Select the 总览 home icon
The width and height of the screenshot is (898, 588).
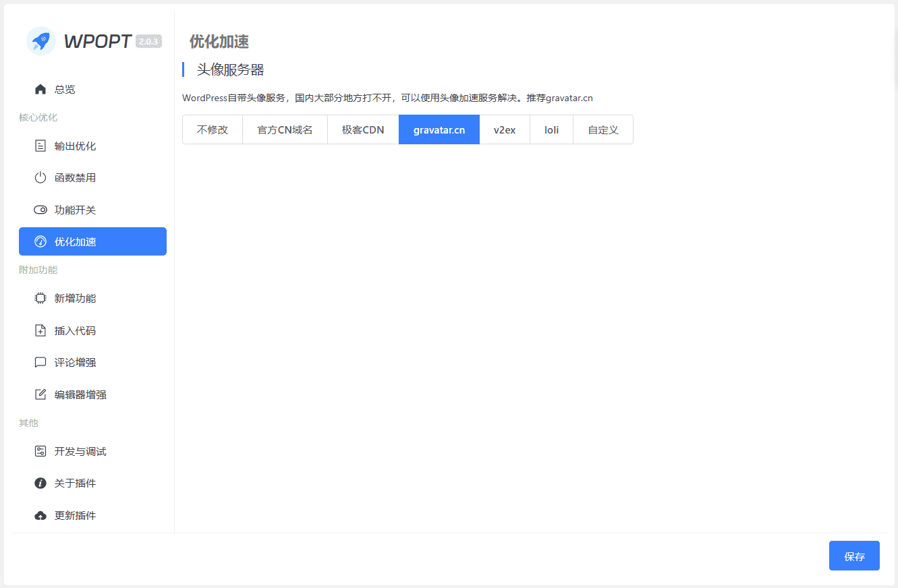pos(40,88)
